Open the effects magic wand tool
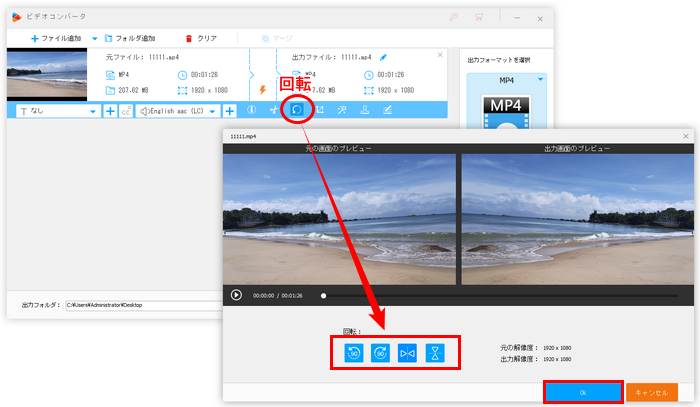This screenshot has width=700, height=407. 342,110
